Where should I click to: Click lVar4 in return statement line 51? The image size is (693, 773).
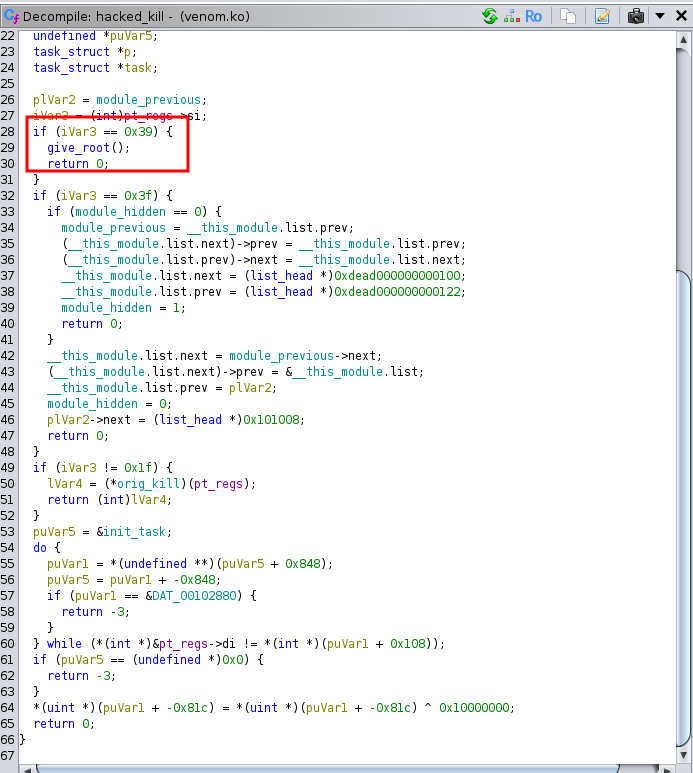click(x=148, y=499)
